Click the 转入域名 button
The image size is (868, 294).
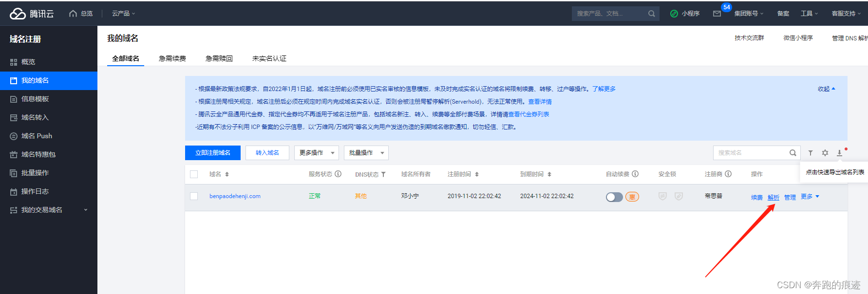click(267, 153)
